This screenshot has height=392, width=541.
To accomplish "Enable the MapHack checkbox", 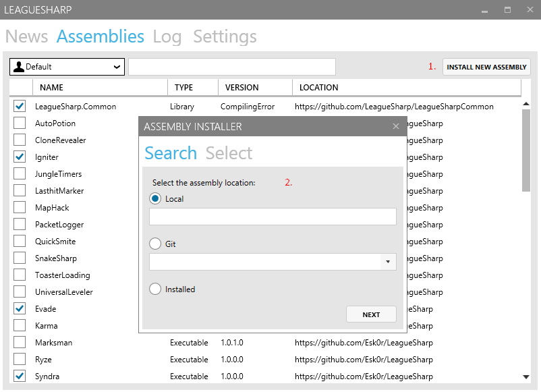I will (x=20, y=207).
